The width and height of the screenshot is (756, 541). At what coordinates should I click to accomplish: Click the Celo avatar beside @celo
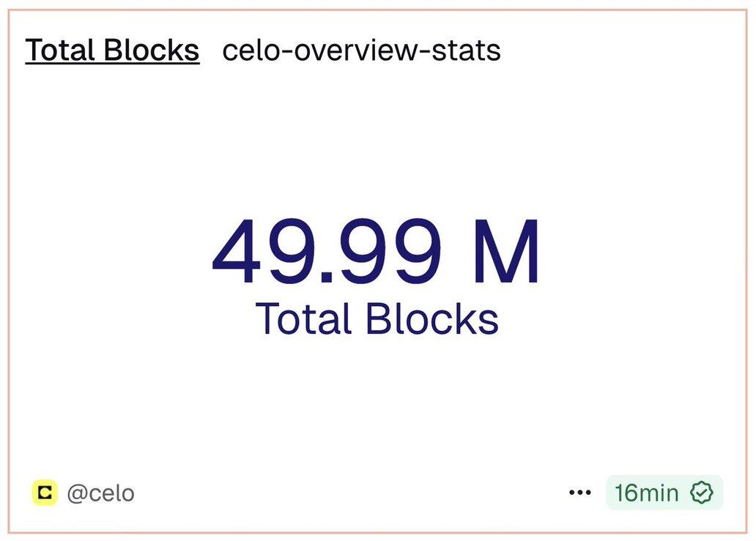click(45, 493)
